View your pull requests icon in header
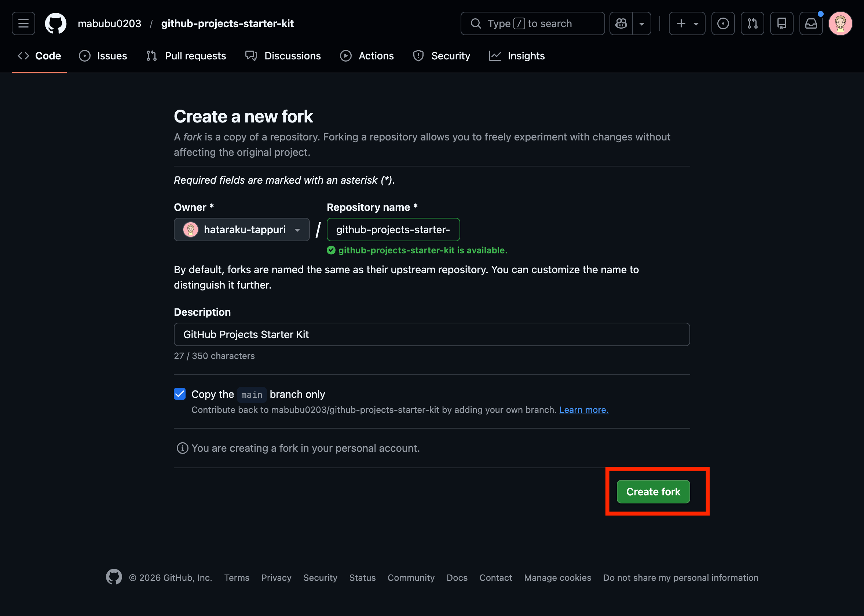Screen dimensions: 864x616 753,23
